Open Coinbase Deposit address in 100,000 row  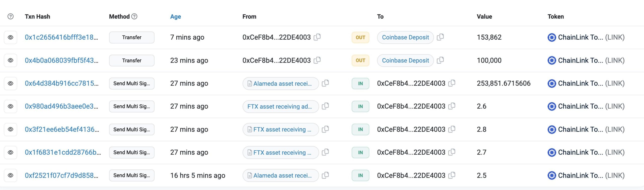click(x=405, y=60)
